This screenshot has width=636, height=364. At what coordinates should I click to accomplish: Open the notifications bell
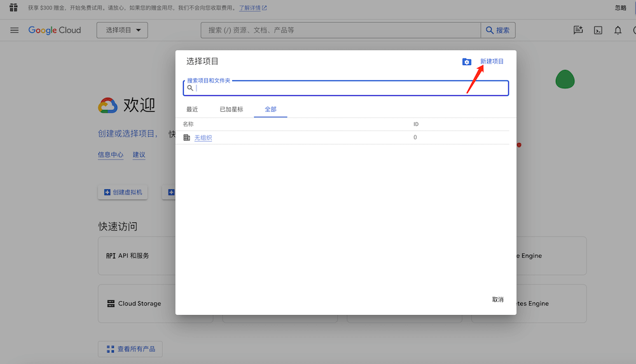tap(618, 30)
